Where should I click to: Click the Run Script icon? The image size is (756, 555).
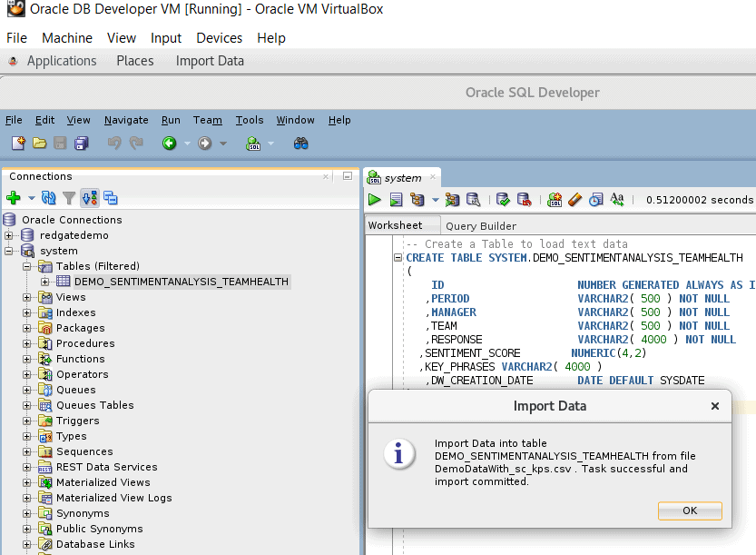[396, 200]
